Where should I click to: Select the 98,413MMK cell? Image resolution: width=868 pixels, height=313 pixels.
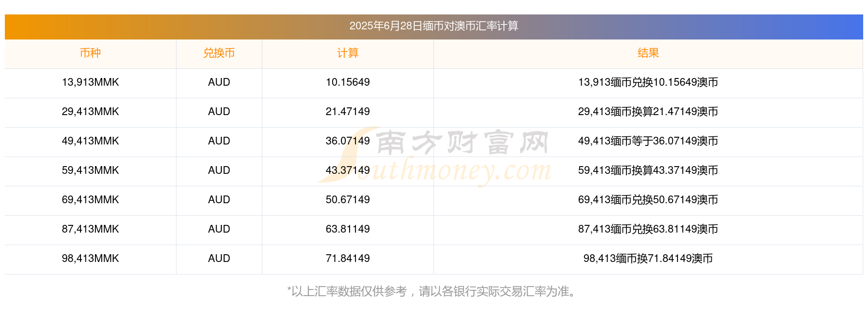(x=90, y=259)
